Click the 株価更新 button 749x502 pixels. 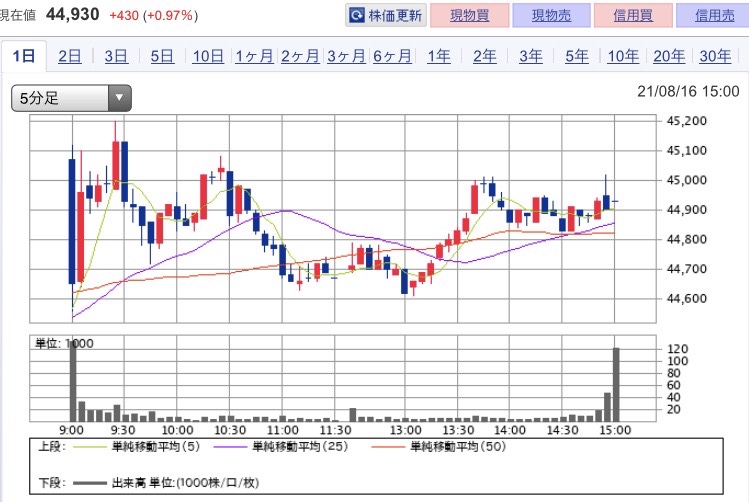(385, 15)
